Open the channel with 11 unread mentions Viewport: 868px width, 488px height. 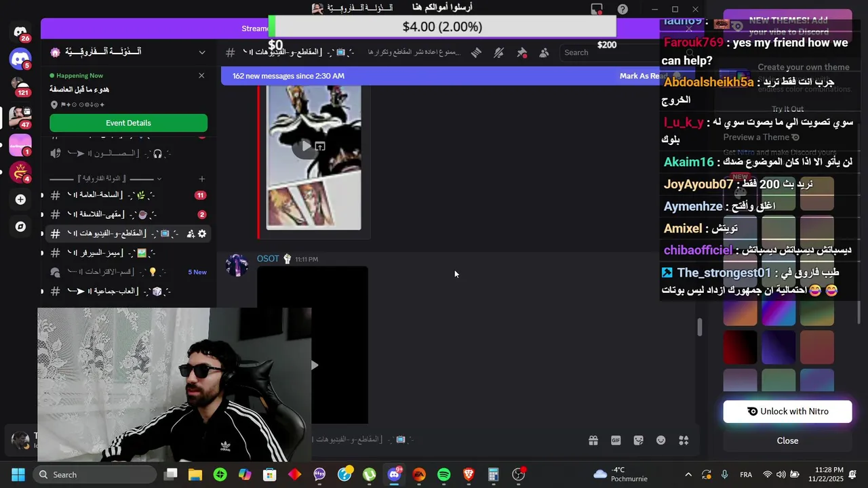127,195
